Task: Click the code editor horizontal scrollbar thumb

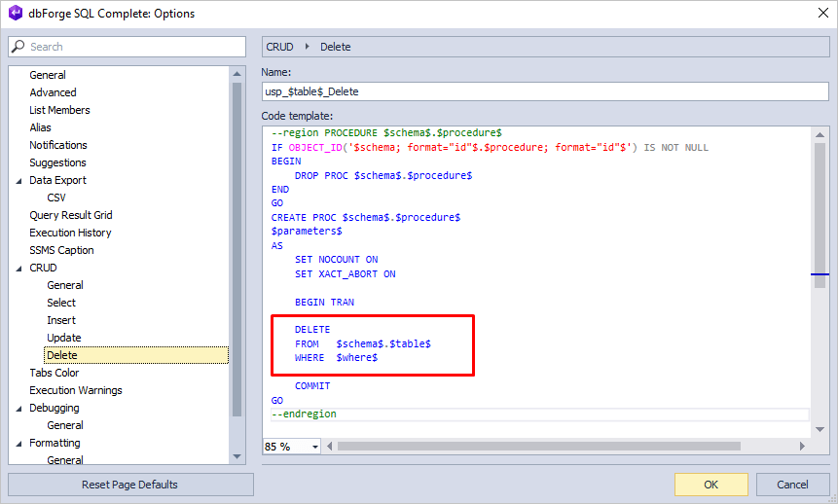Action: (539, 447)
